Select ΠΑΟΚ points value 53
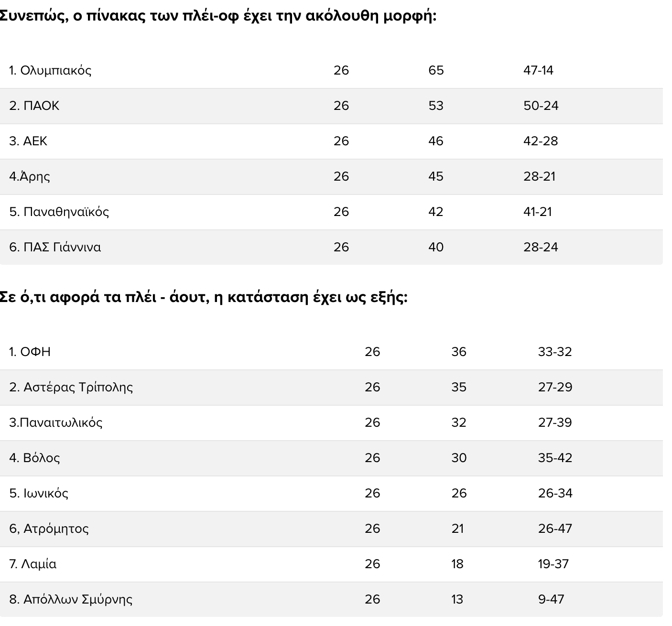Screen dimensions: 672x626 (436, 106)
